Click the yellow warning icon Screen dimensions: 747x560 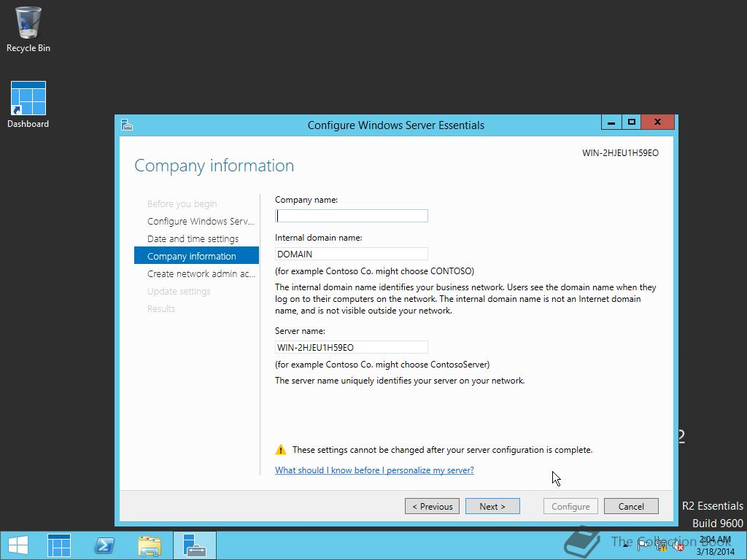(x=281, y=449)
